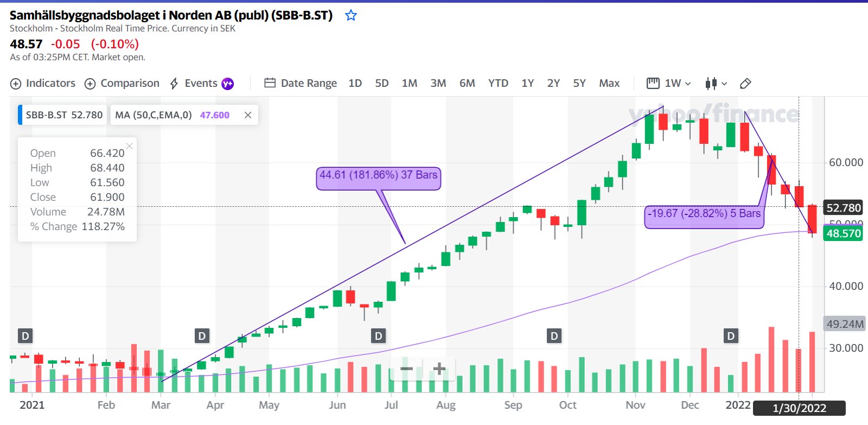Select the 3M range
The image size is (868, 425).
(438, 83)
